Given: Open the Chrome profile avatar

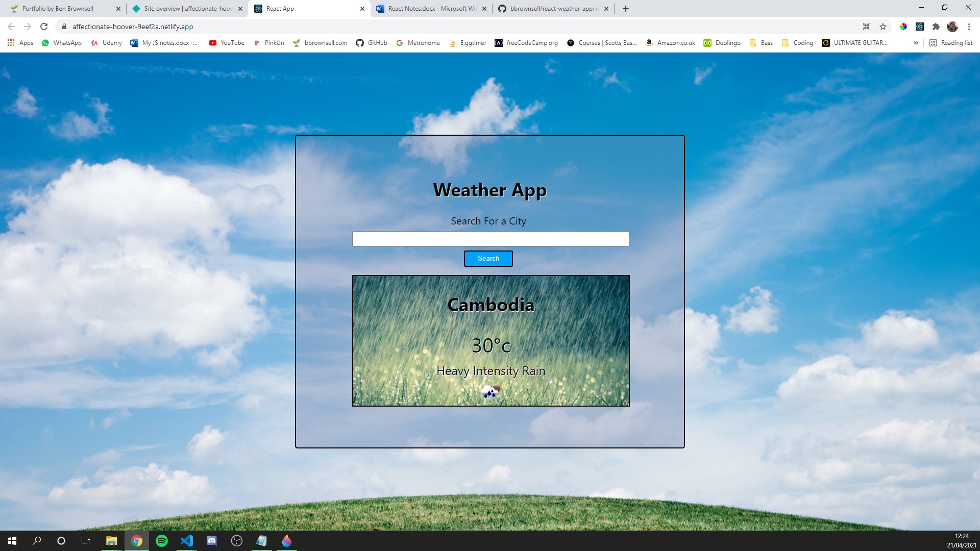Looking at the screenshot, I should click(x=952, y=27).
